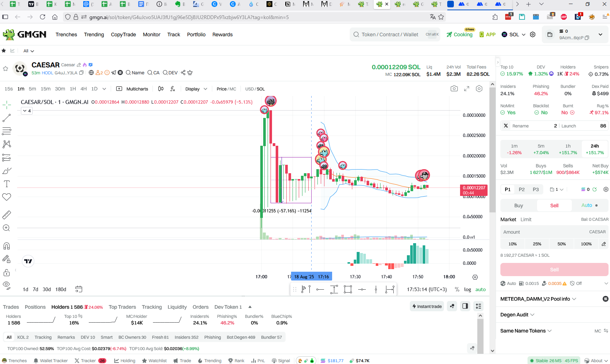The width and height of the screenshot is (610, 364).
Task: Expand more timeframes after 1D
Action: (104, 89)
